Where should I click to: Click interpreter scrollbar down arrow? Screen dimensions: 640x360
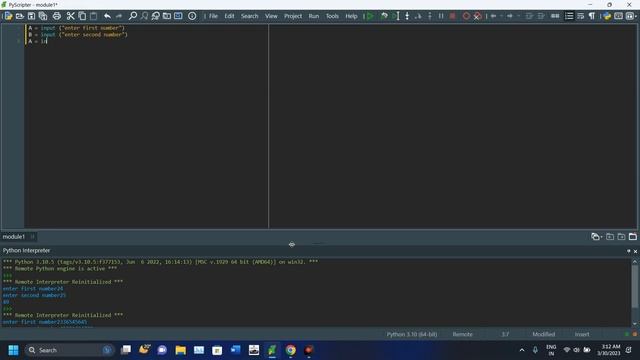click(x=635, y=324)
